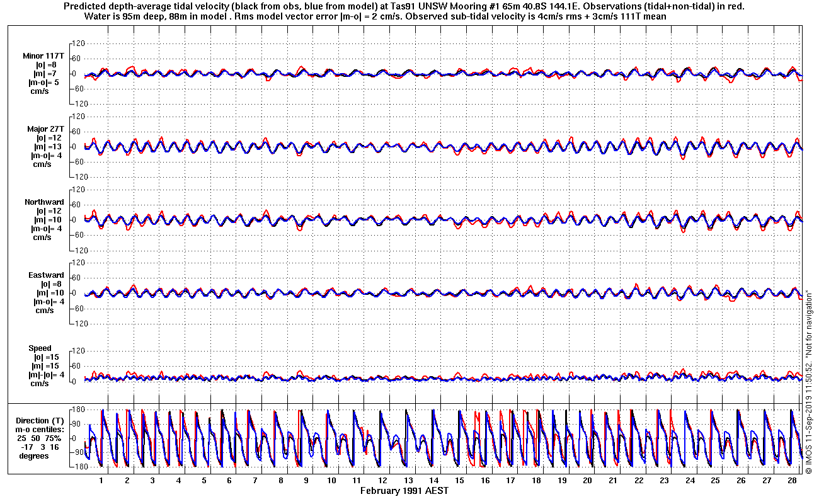Click day "28" on the date axis
This screenshot has width=819, height=504.
pyautogui.click(x=792, y=480)
